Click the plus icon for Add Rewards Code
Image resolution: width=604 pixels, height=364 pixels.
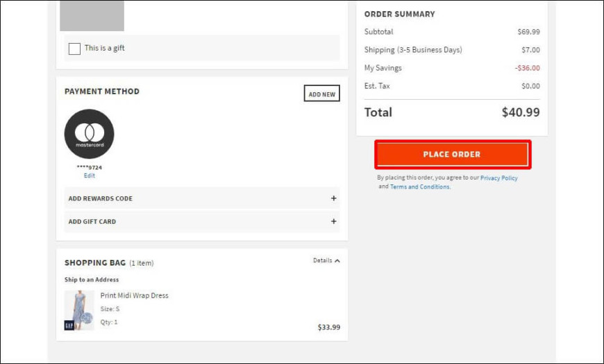click(x=333, y=198)
